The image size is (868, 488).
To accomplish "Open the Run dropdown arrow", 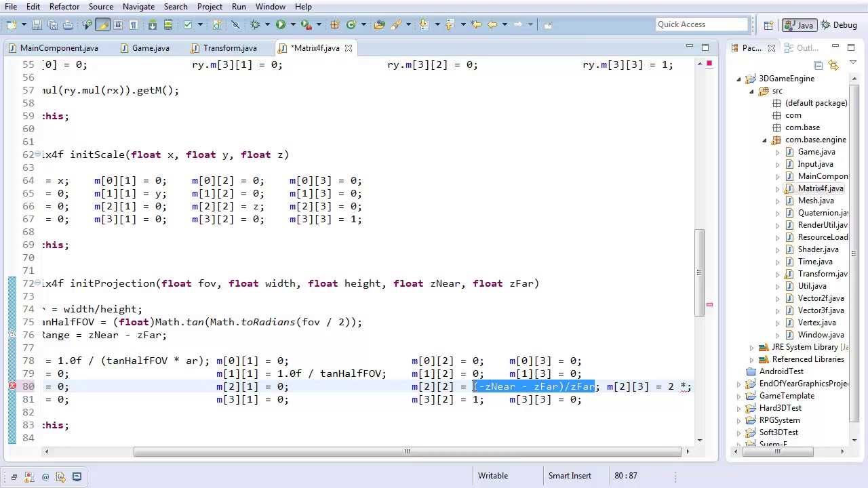I will pos(293,24).
